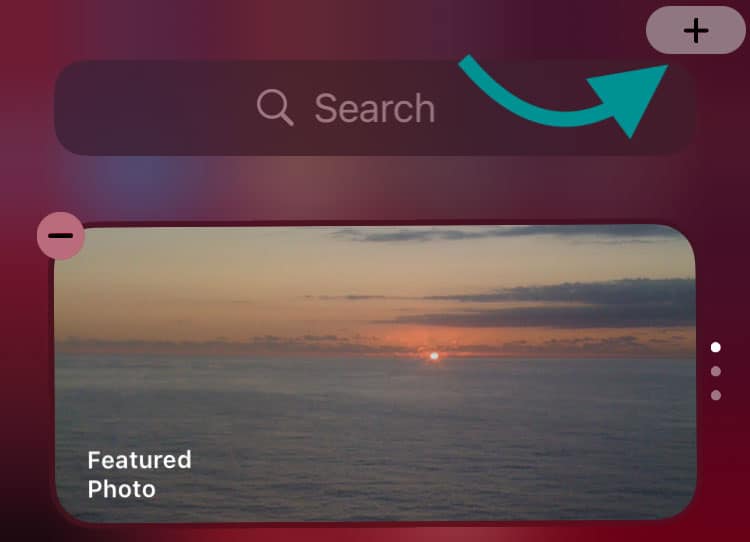750x542 pixels.
Task: Tap the plus add-widget button
Action: [695, 30]
